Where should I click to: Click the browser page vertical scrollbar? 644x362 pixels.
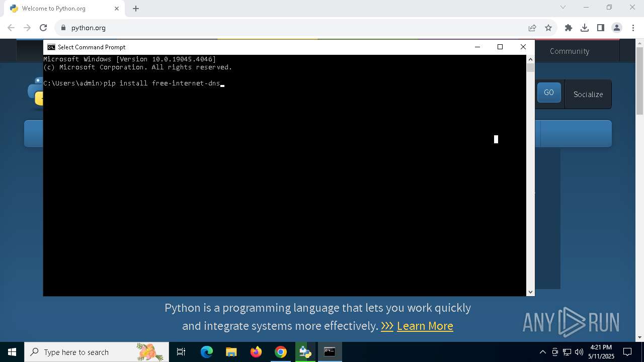(640, 80)
